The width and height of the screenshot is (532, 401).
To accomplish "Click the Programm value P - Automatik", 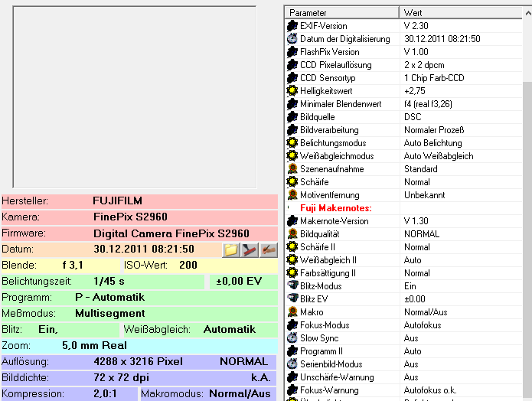I will tap(110, 297).
